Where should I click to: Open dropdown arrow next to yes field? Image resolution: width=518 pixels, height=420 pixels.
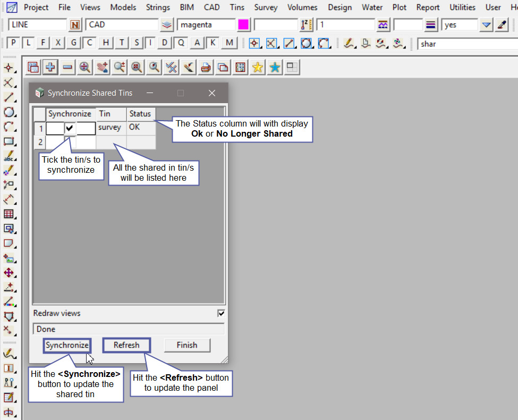(486, 25)
